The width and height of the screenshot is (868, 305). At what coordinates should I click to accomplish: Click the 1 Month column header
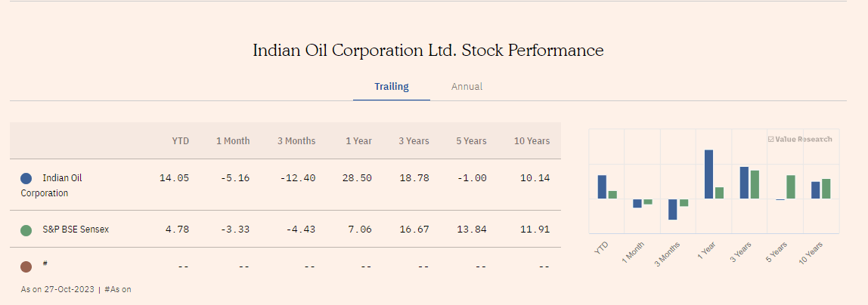click(x=233, y=141)
